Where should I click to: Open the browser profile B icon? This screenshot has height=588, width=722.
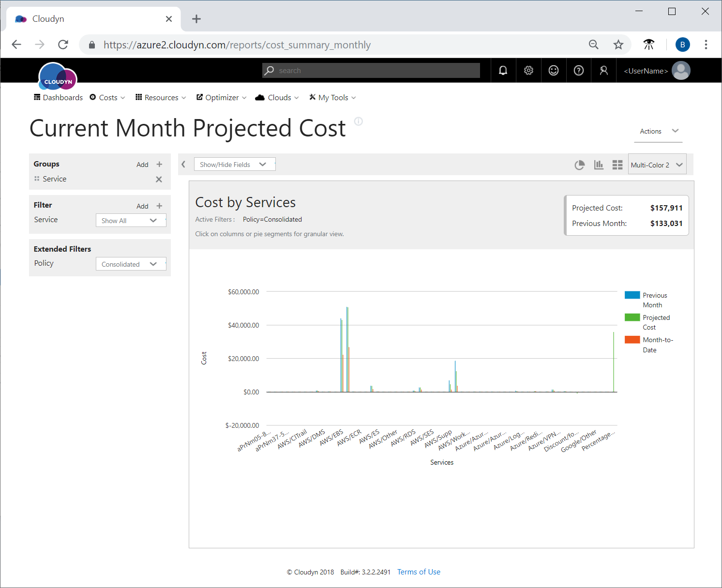point(683,45)
